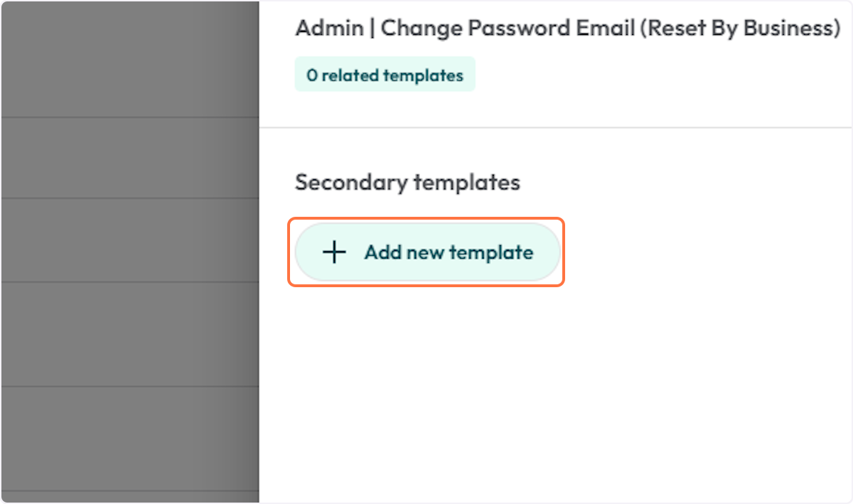Click the highlighted Add new template pill
This screenshot has width=853, height=504.
point(426,252)
